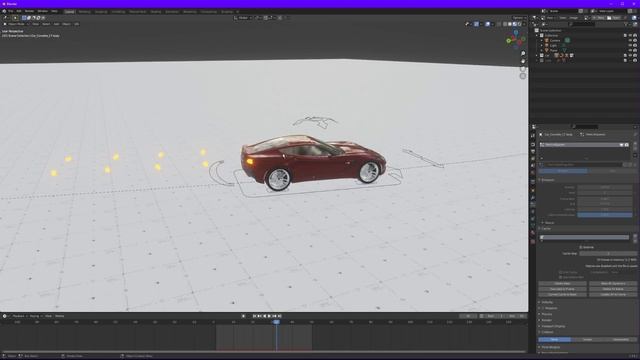This screenshot has height=360, width=640.
Task: Click the Blender logo menu icon
Action: pos(4,11)
